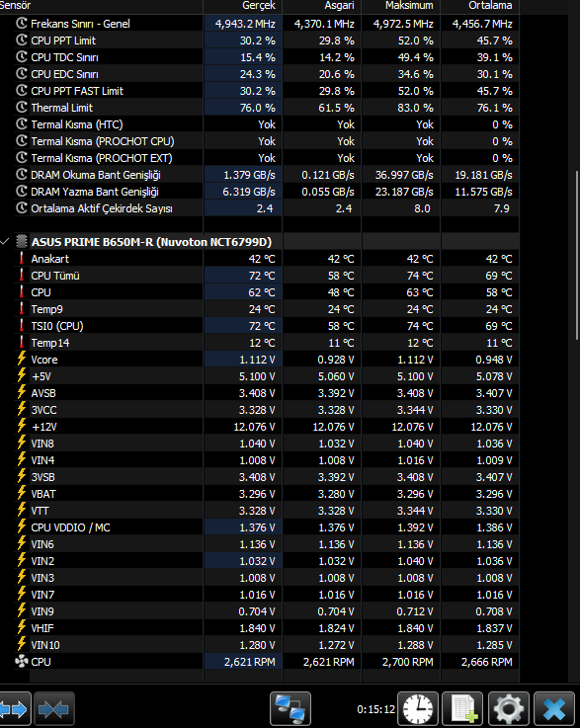Click the lightning bolt icon of Vcore row
Image resolution: width=580 pixels, height=728 pixels.
pos(22,359)
